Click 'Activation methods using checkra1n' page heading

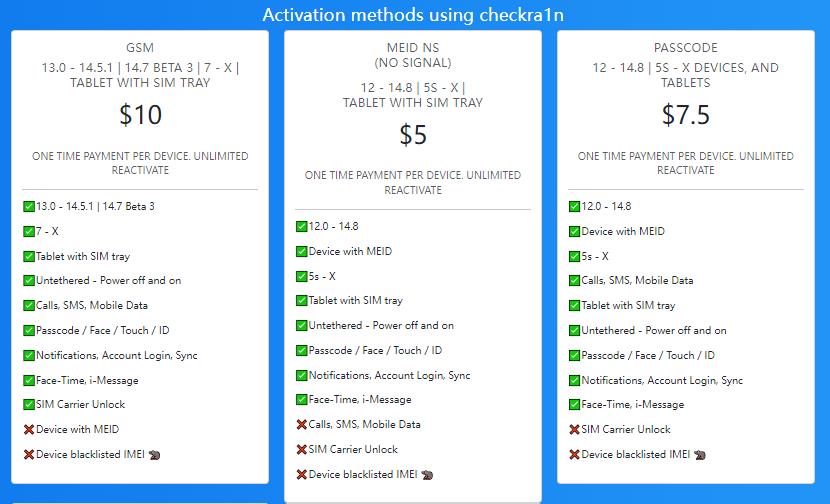(413, 14)
